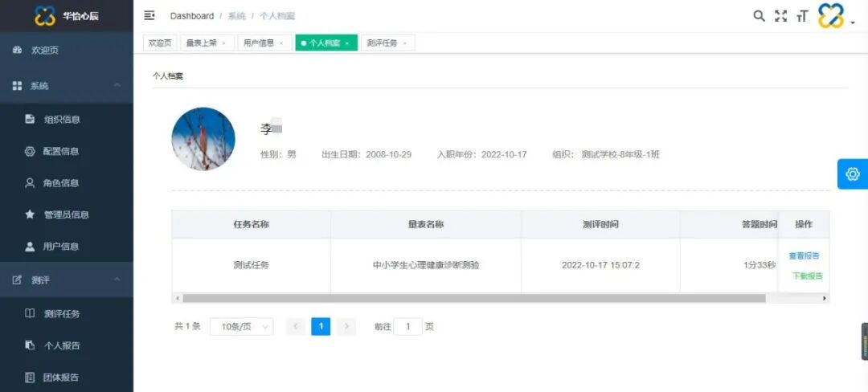Switch to 用户信息 tab
Image resolution: width=868 pixels, height=392 pixels.
point(264,43)
